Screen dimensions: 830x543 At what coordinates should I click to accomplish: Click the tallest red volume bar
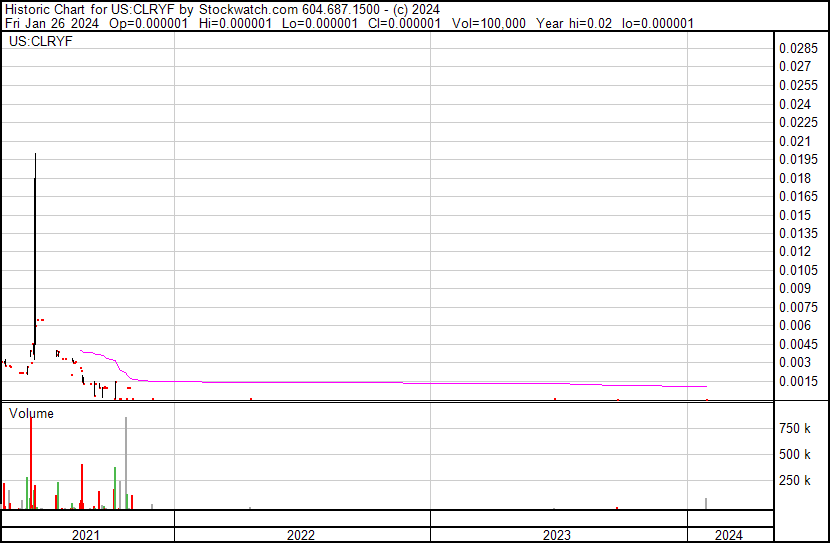coord(31,460)
